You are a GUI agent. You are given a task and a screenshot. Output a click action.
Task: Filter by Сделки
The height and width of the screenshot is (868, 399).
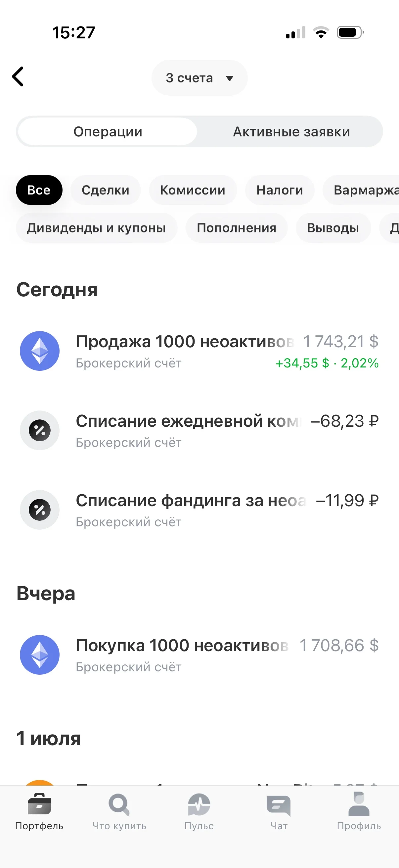tap(106, 190)
